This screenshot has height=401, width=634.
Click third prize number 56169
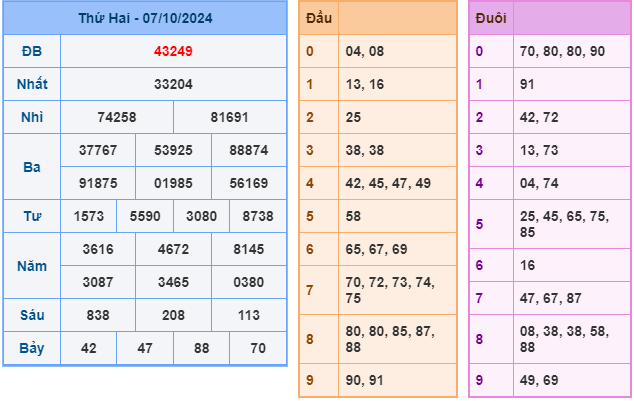click(249, 183)
